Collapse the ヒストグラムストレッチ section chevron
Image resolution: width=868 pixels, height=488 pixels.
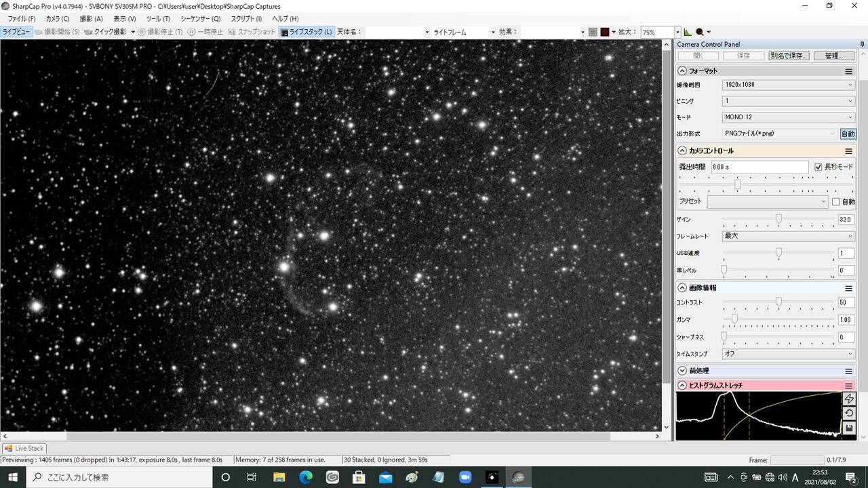click(x=682, y=386)
